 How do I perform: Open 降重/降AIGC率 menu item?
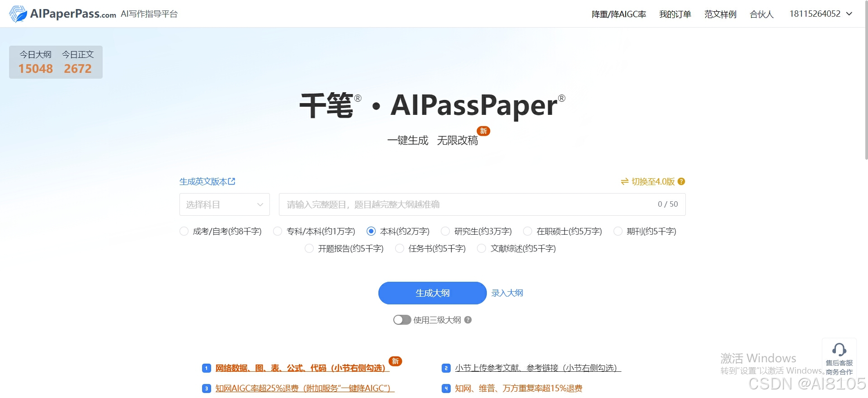click(x=619, y=14)
